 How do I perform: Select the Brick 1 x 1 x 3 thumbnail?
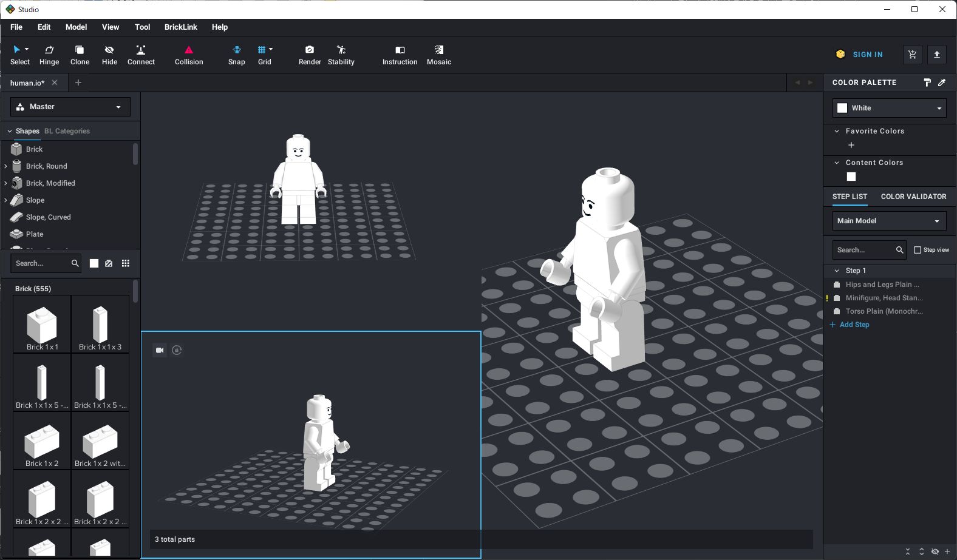(x=100, y=324)
